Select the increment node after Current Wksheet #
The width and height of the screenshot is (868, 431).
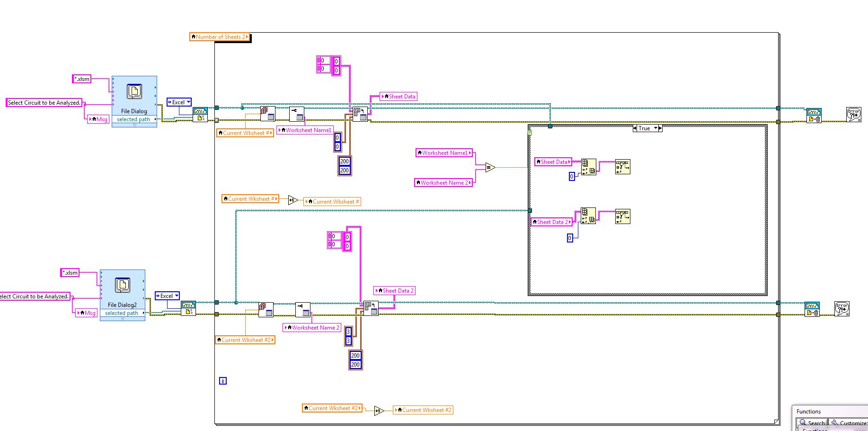coord(293,200)
